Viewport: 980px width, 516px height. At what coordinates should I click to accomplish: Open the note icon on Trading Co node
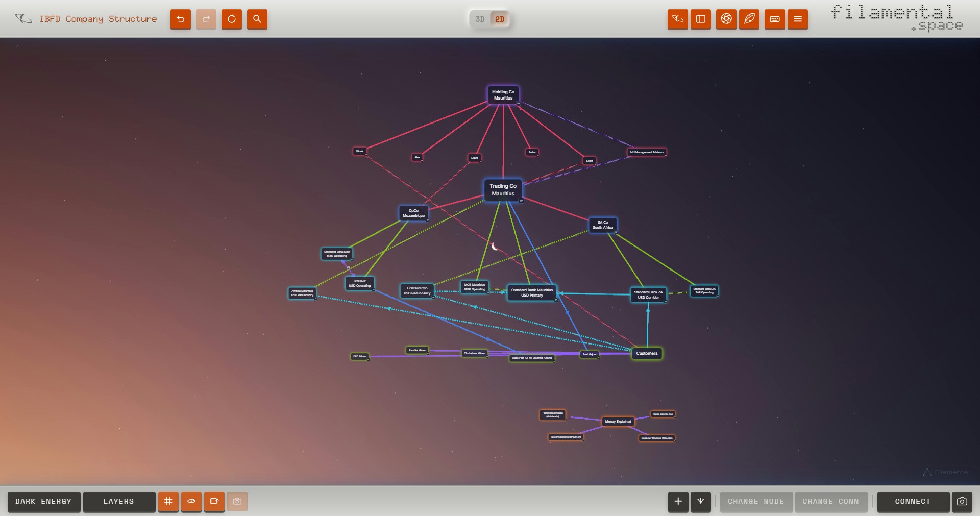[x=521, y=201]
